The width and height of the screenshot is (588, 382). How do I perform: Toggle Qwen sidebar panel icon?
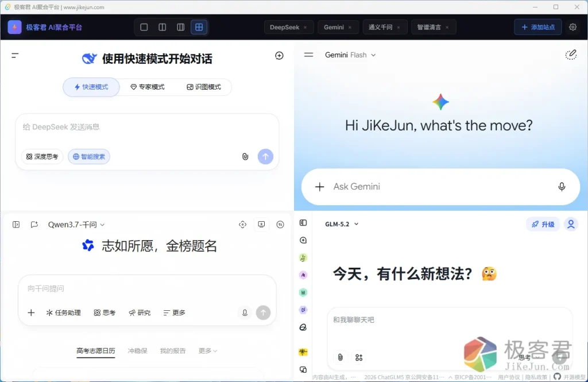pyautogui.click(x=16, y=225)
